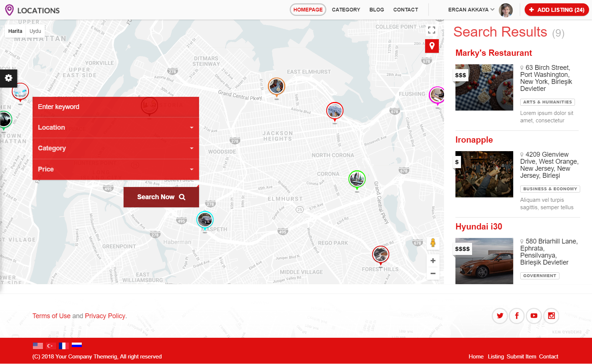Open the Twitter social icon
Viewport: 592px width, 364px height.
[x=500, y=316]
